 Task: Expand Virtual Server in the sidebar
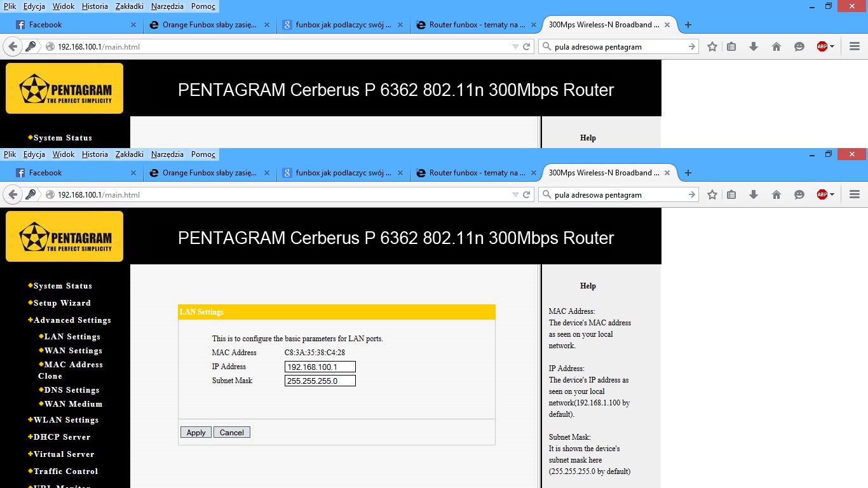point(61,454)
